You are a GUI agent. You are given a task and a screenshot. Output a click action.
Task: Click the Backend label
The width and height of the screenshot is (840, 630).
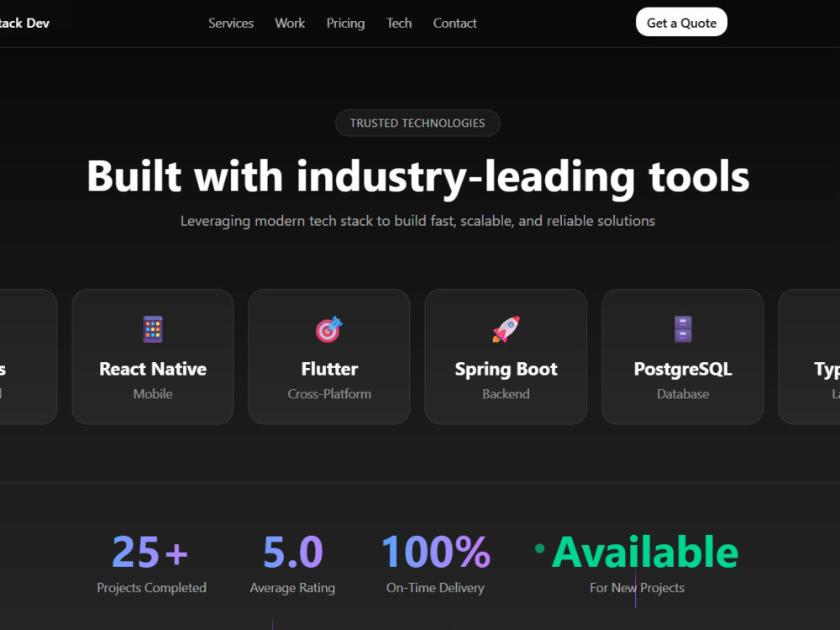506,394
